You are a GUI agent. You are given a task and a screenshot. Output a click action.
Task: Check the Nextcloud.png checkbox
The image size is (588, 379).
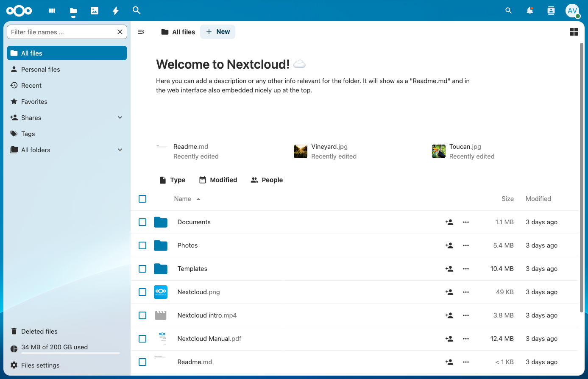(142, 292)
